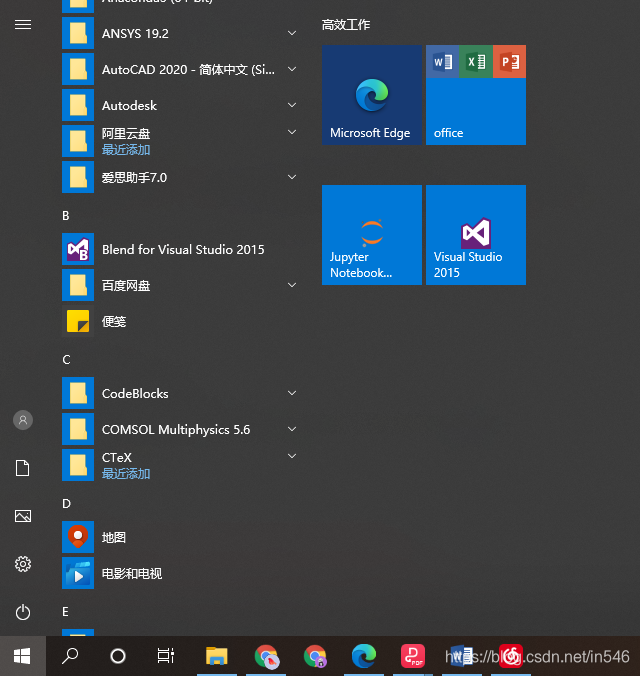Expand the 百度网盘 folder chevron
Viewport: 640px width, 676px height.
pyautogui.click(x=292, y=285)
